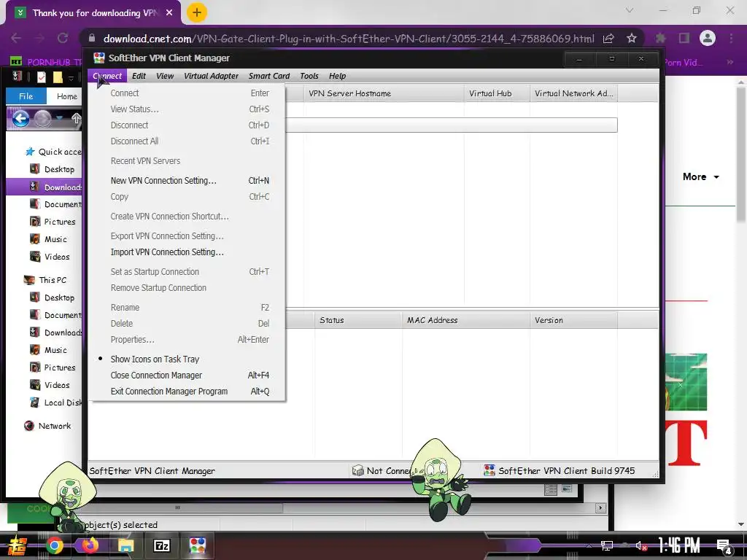Close the CNET download tab

click(169, 13)
